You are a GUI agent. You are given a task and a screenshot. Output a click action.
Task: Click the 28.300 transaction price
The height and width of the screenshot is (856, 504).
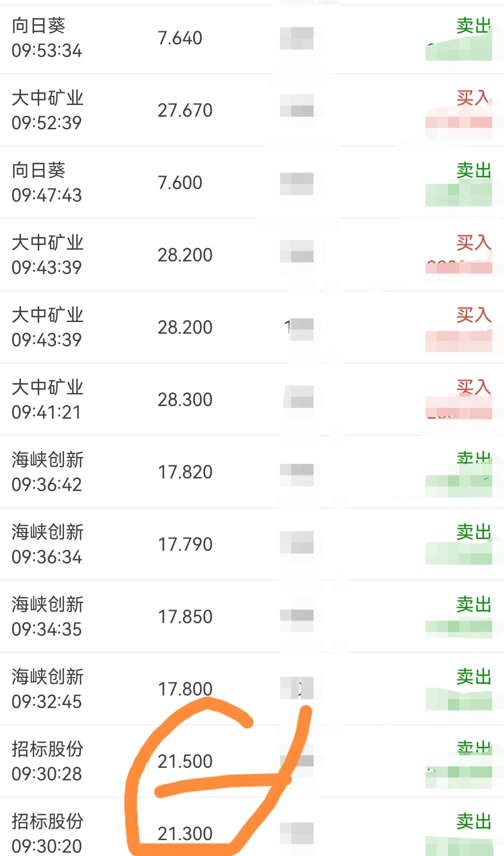point(185,400)
